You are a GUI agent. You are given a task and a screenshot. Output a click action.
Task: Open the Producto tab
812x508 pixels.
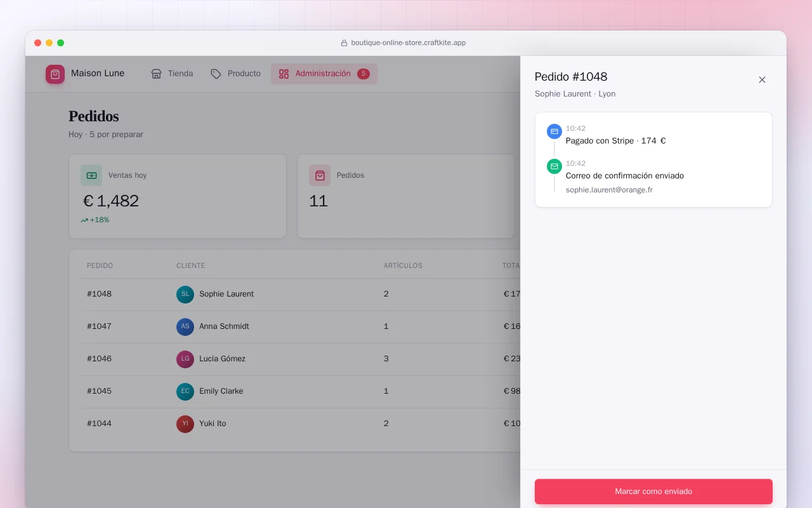[x=235, y=74]
